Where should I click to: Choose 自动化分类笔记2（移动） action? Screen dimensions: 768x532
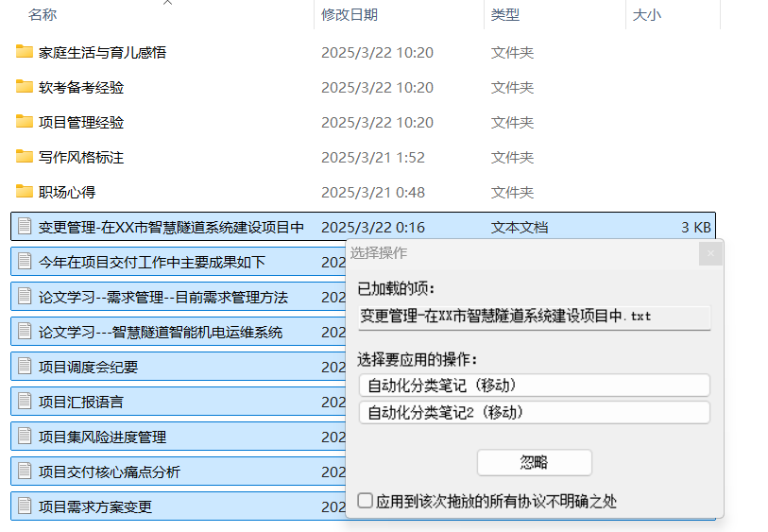pos(535,413)
